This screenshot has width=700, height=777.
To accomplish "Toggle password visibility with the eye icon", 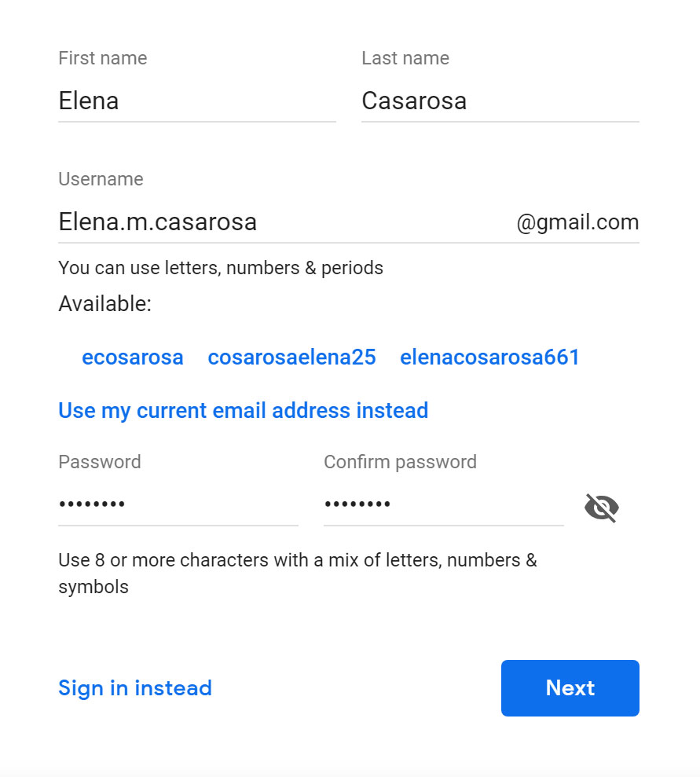I will (x=601, y=508).
